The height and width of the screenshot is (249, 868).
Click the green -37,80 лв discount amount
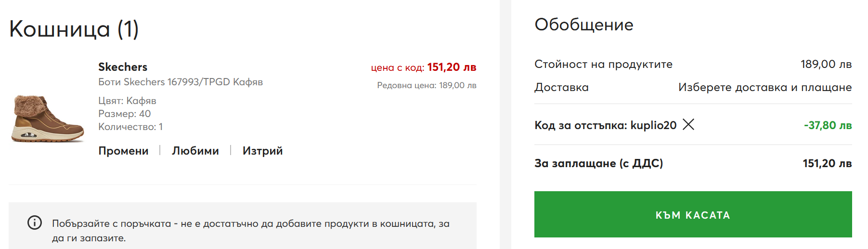828,125
